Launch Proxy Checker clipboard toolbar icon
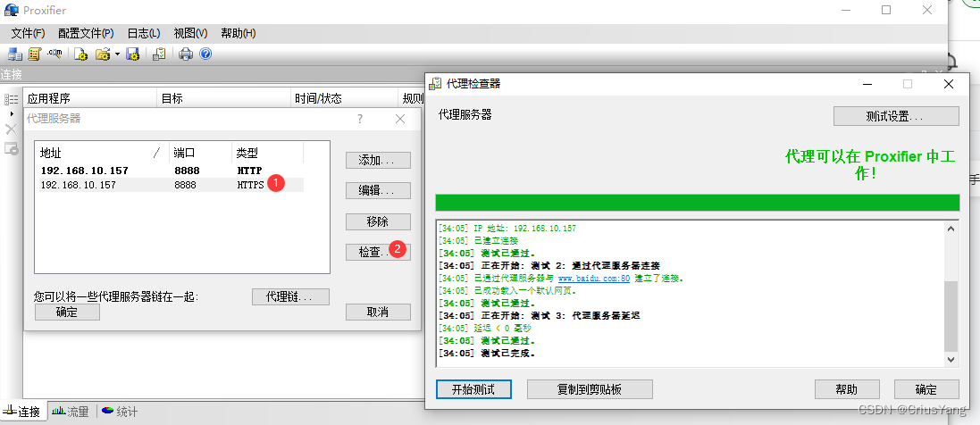This screenshot has height=425, width=980. 159,54
